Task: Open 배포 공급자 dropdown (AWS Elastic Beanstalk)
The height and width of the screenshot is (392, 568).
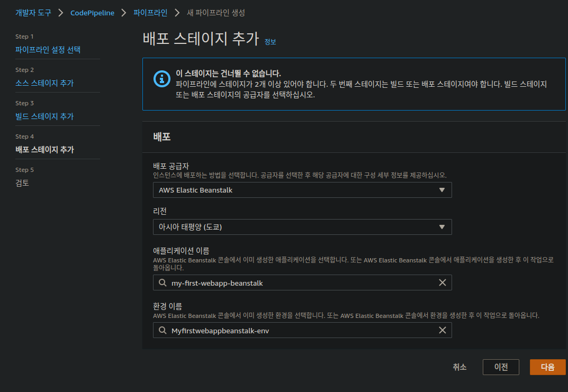Action: coord(302,190)
